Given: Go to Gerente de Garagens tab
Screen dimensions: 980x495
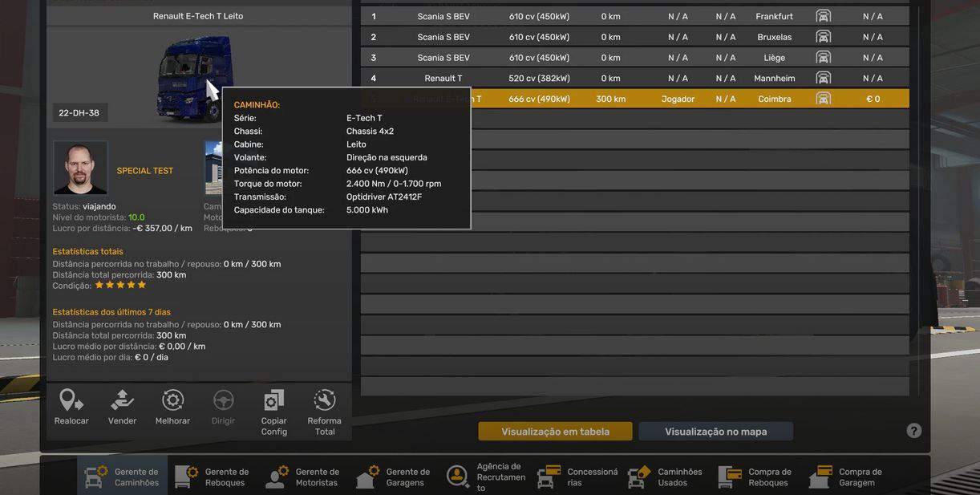Looking at the screenshot, I should click(394, 477).
